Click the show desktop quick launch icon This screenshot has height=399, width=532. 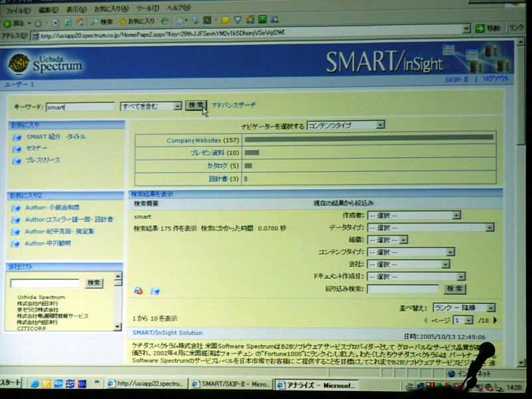pyautogui.click(x=59, y=384)
